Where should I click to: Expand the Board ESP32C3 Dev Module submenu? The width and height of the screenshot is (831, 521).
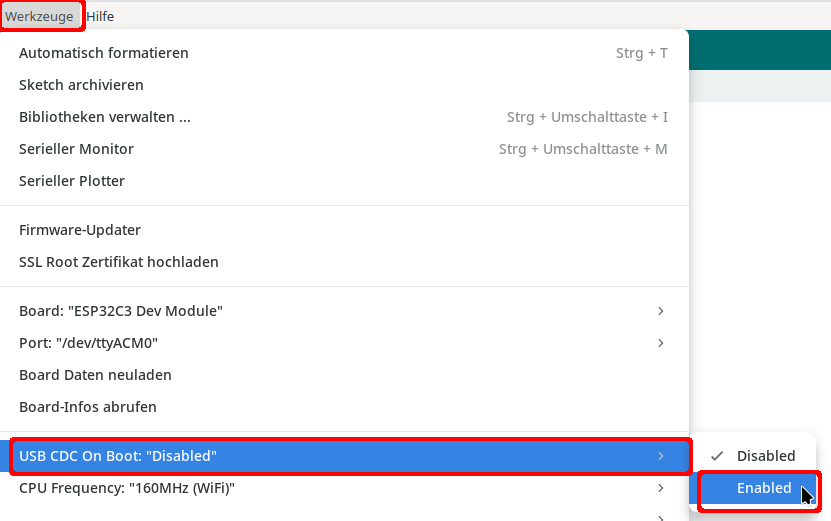(121, 311)
